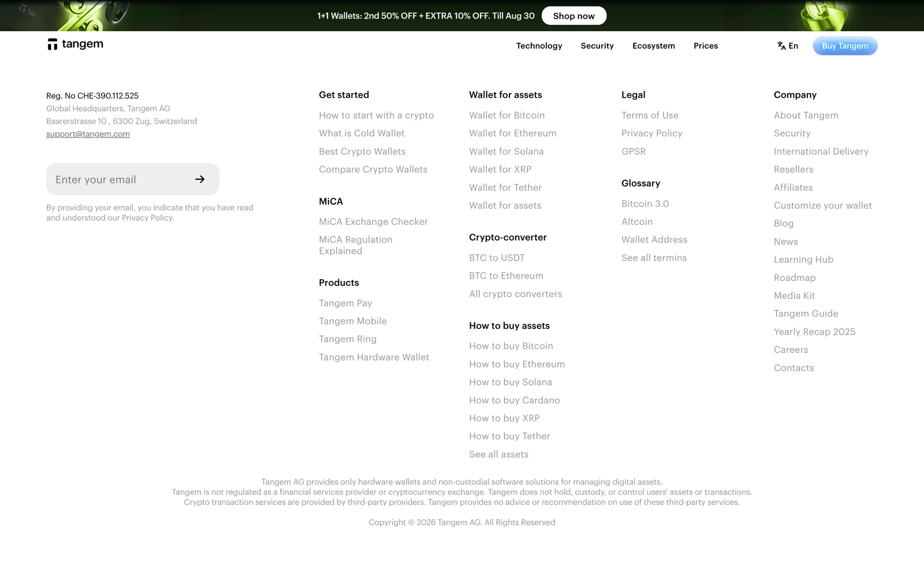
Task: Open BTC to USDT converter
Action: [x=497, y=258]
